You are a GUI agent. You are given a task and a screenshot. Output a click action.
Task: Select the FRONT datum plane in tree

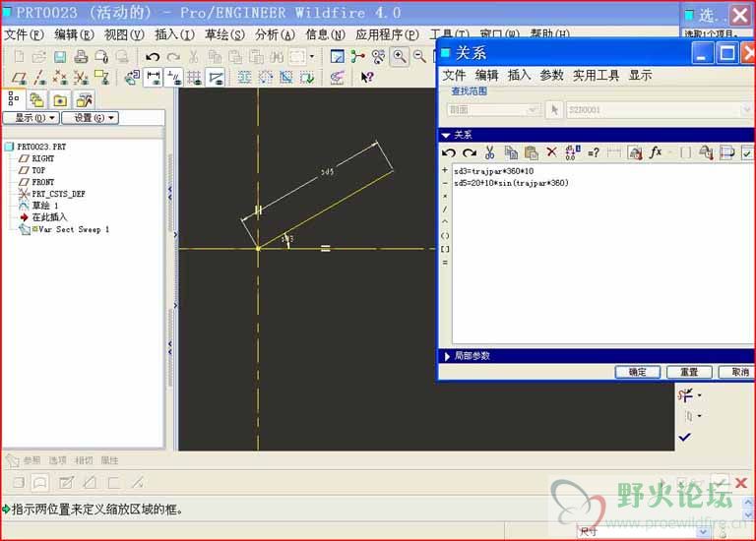(43, 182)
